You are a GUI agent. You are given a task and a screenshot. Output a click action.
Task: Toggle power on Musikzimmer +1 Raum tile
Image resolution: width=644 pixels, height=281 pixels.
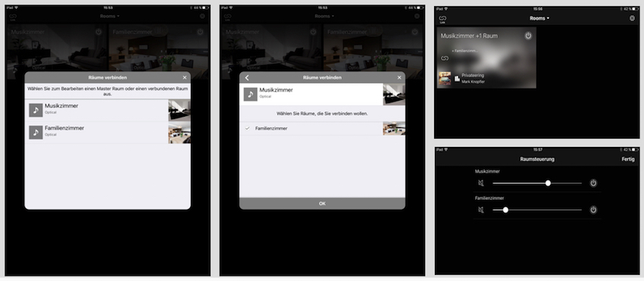click(528, 36)
